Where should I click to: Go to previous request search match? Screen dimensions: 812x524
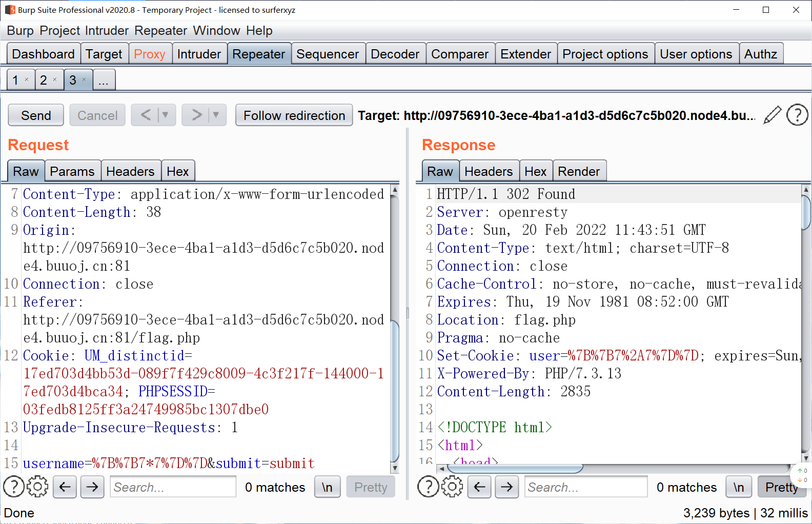click(65, 487)
